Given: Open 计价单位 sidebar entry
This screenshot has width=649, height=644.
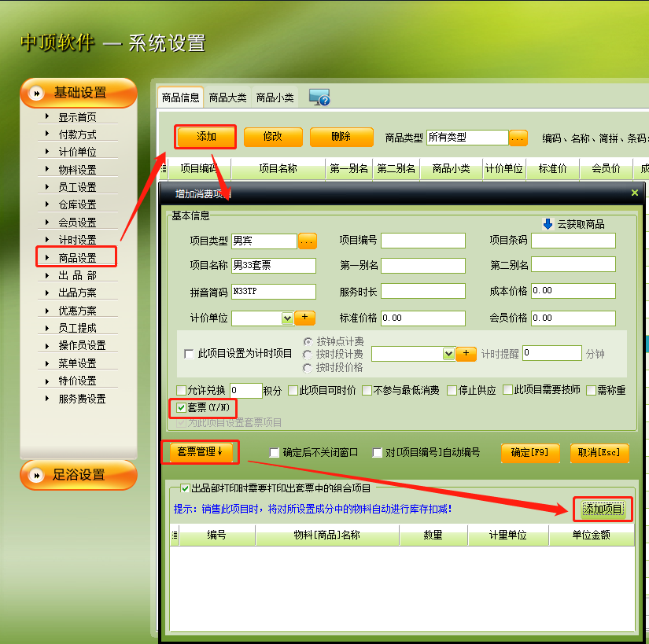Looking at the screenshot, I should [77, 153].
